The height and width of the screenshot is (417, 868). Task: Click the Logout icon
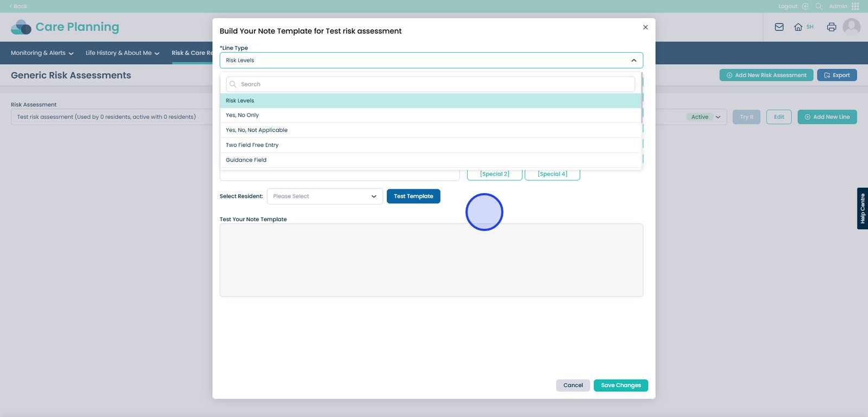pyautogui.click(x=805, y=7)
